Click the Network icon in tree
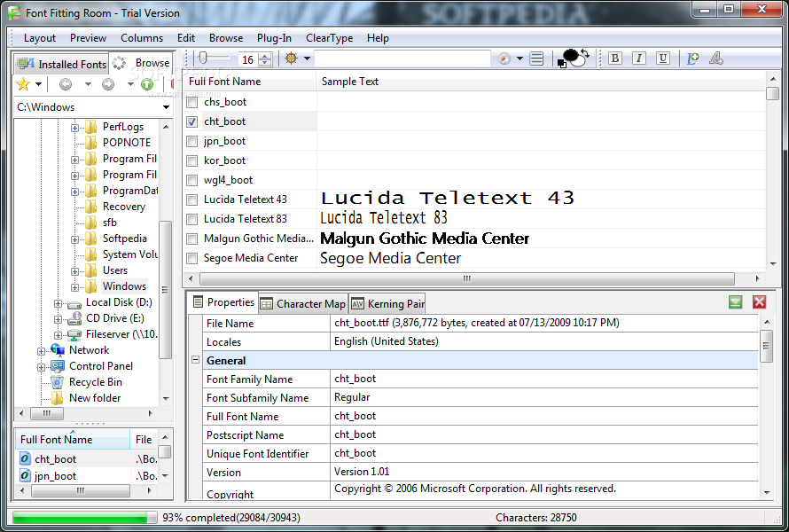This screenshot has height=532, width=789. [58, 350]
